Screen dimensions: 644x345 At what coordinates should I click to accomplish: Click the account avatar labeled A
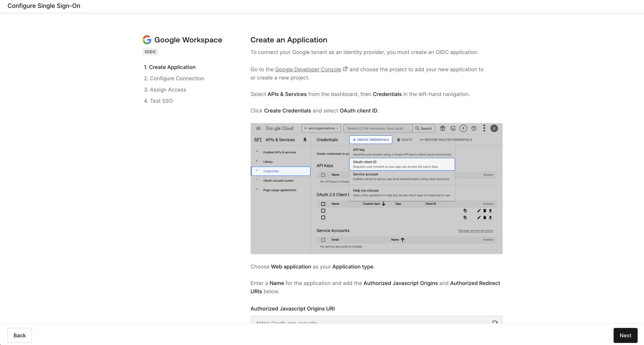coord(494,128)
